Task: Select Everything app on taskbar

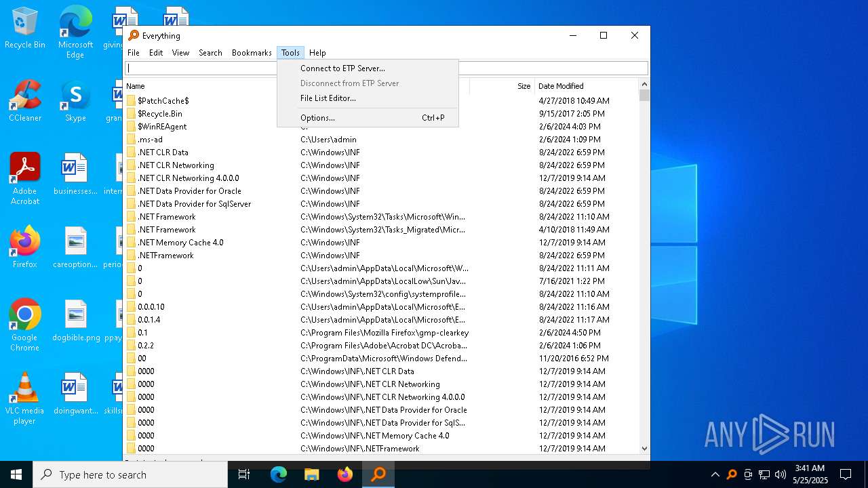Action: [x=378, y=474]
